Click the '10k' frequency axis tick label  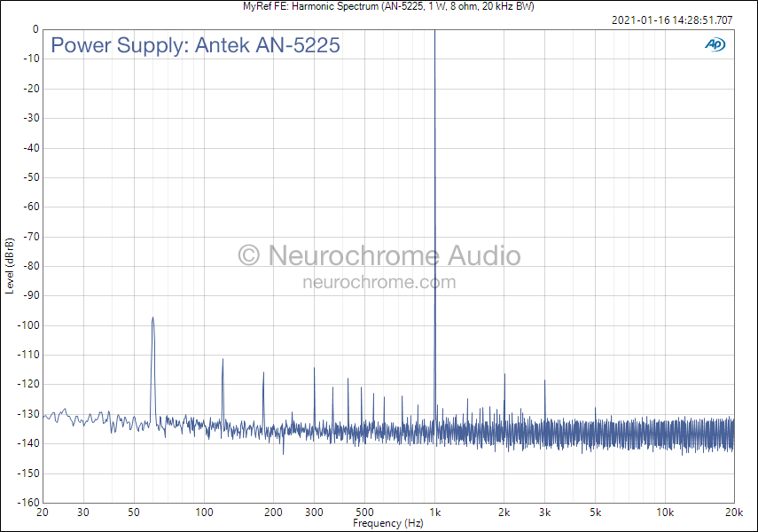pos(665,512)
